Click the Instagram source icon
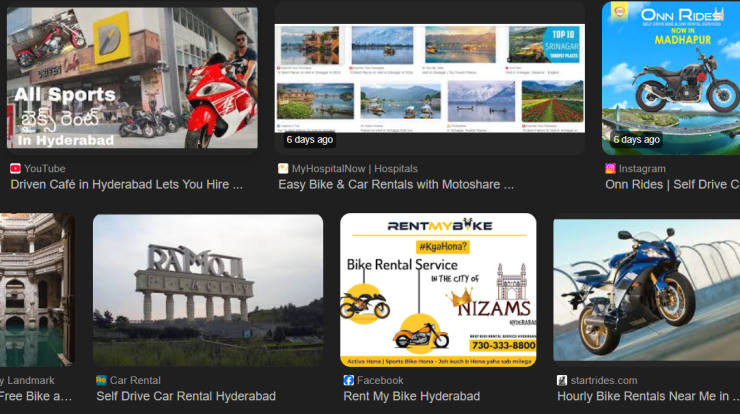This screenshot has width=740, height=414. pyautogui.click(x=610, y=169)
